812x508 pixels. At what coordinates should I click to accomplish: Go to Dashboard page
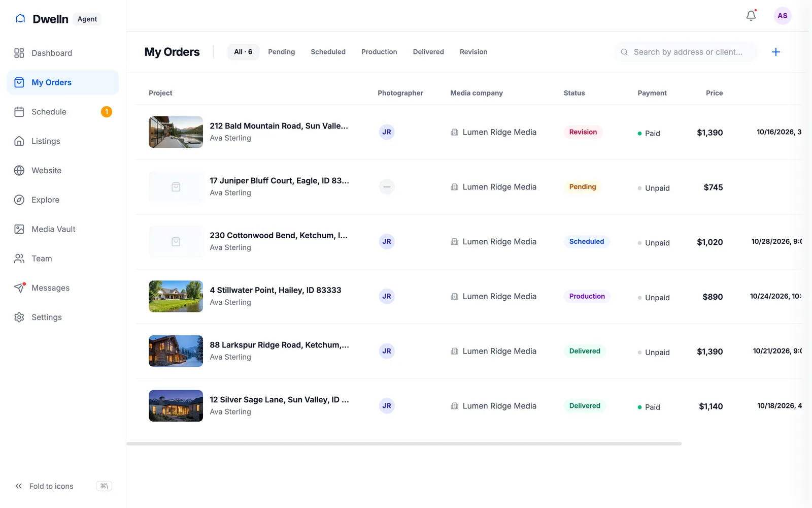click(x=63, y=53)
